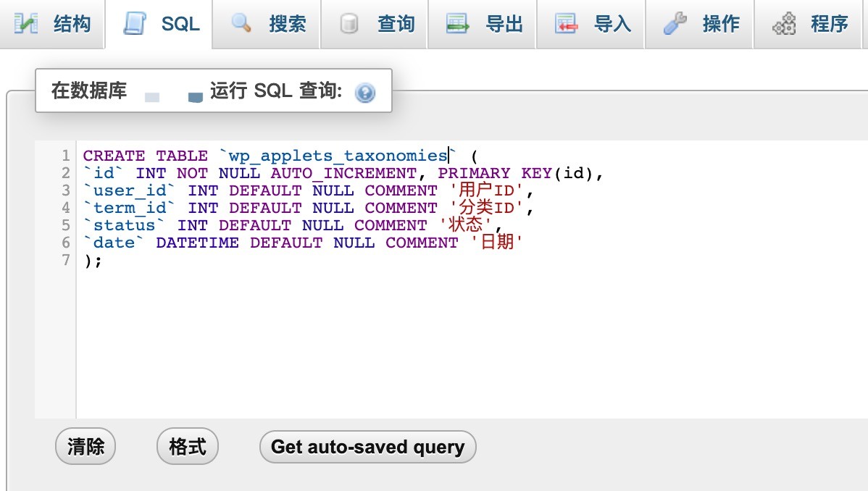This screenshot has width=868, height=491.
Task: Clear the query with 清除 button
Action: [85, 446]
